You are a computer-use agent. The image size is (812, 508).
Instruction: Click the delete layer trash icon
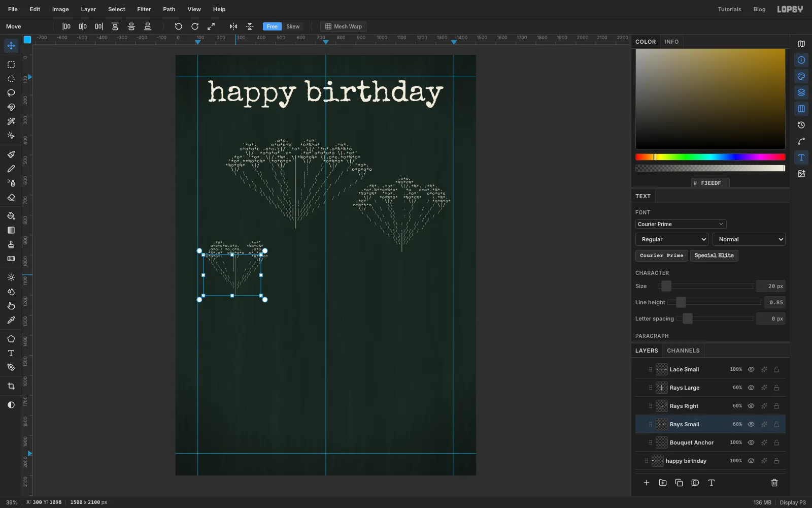(x=774, y=483)
